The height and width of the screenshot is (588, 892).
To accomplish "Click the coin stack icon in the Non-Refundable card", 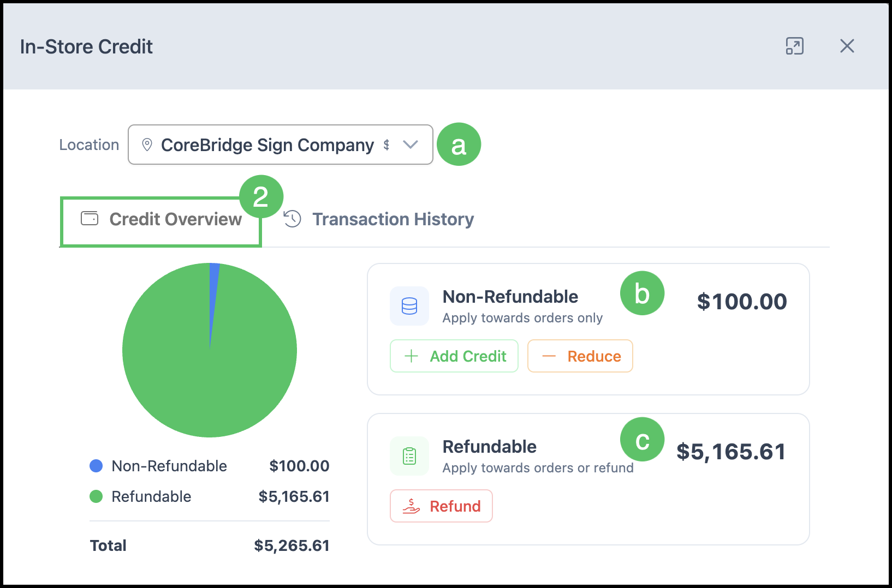I will (409, 306).
